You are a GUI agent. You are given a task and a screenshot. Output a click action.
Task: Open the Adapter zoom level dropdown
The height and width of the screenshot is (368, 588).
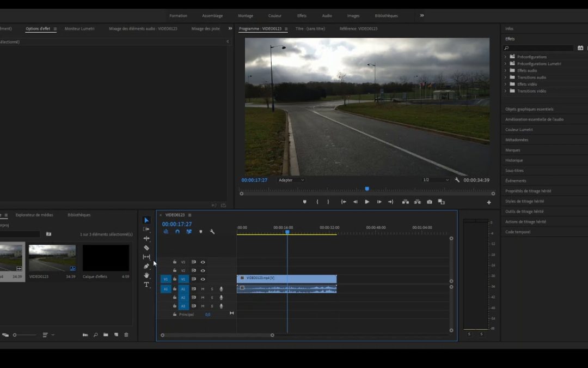click(291, 180)
